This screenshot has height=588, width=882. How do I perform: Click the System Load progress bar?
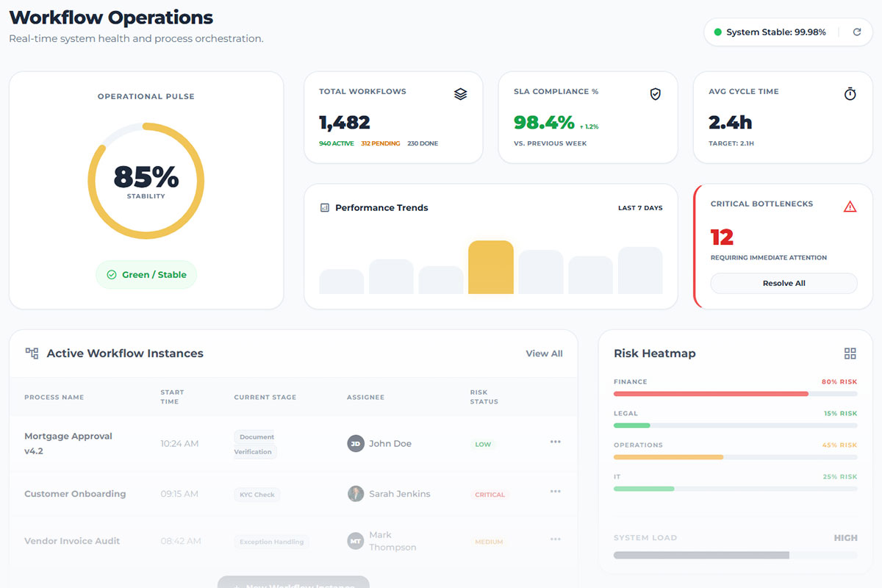(735, 555)
